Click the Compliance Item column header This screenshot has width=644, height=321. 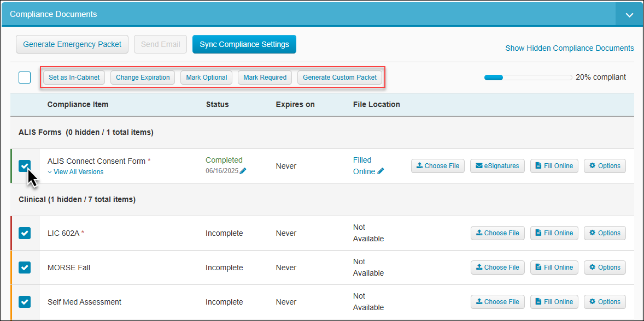(78, 104)
